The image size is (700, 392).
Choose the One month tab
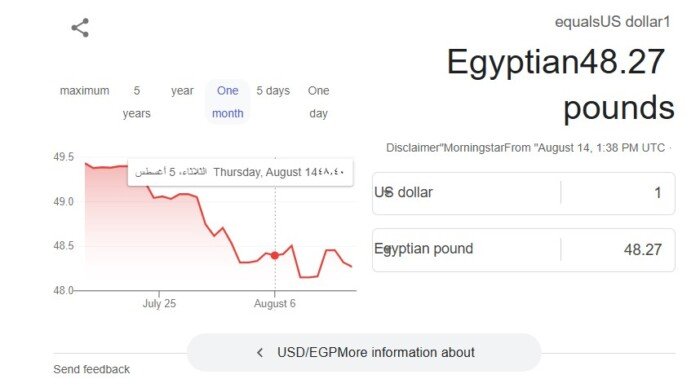tap(228, 102)
